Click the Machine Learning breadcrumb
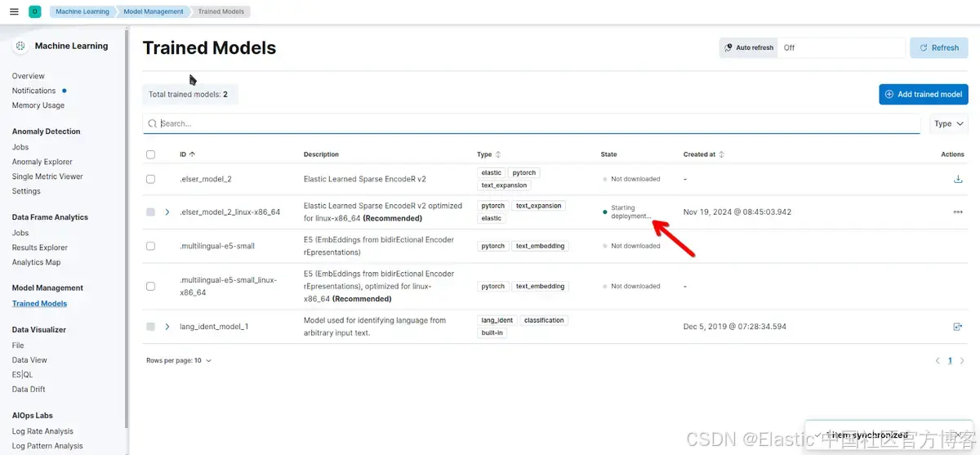This screenshot has width=980, height=455. (x=82, y=11)
